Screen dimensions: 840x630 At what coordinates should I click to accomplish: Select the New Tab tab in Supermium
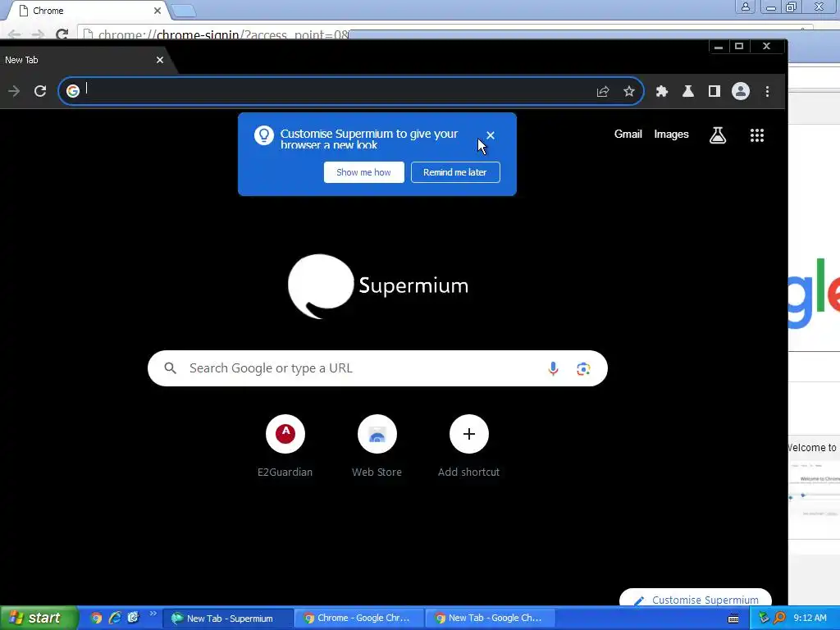tap(80, 60)
